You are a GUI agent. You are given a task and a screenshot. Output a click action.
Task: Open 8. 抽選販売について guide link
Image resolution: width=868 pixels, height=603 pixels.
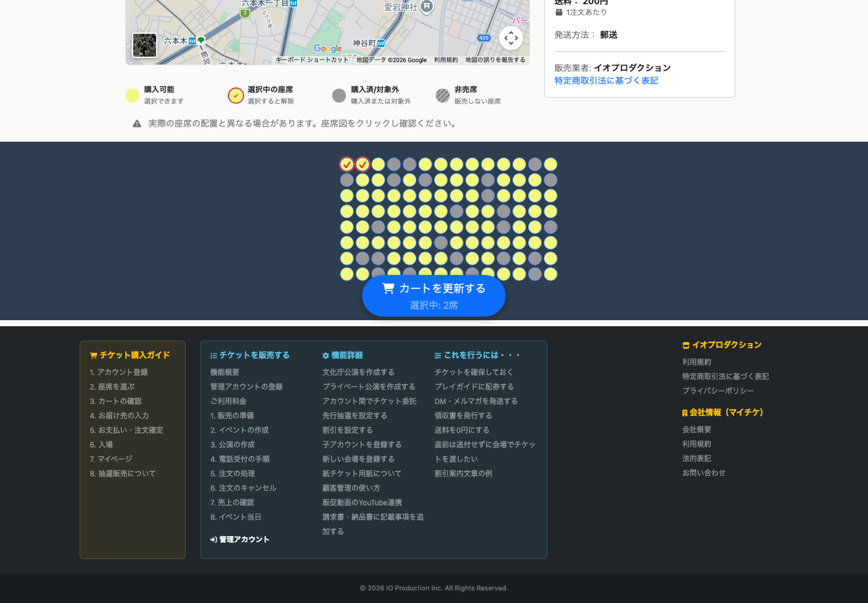tap(123, 474)
